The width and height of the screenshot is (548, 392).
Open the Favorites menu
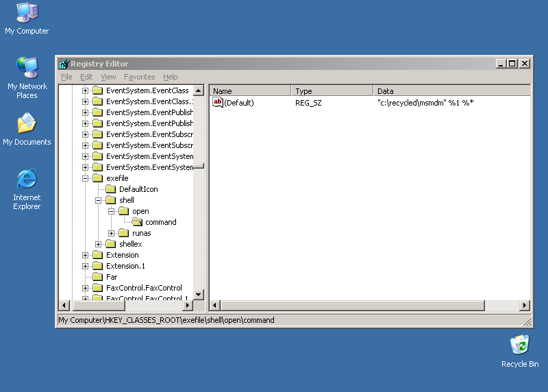[140, 77]
